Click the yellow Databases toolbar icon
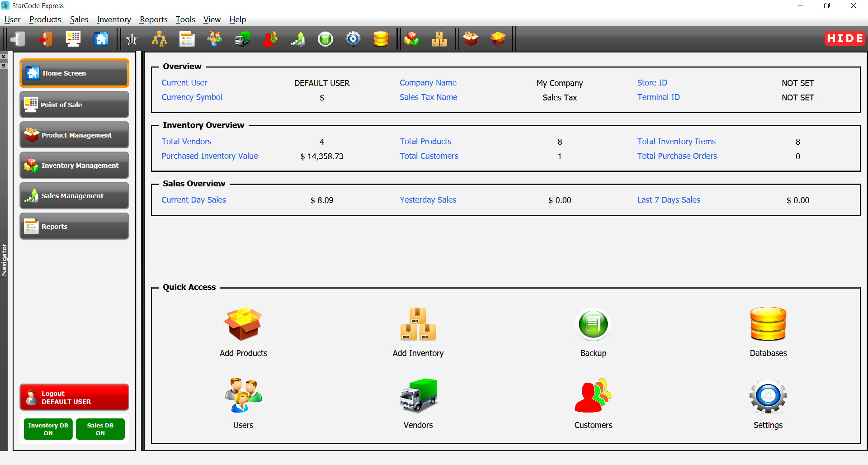This screenshot has height=465, width=868. coord(381,39)
